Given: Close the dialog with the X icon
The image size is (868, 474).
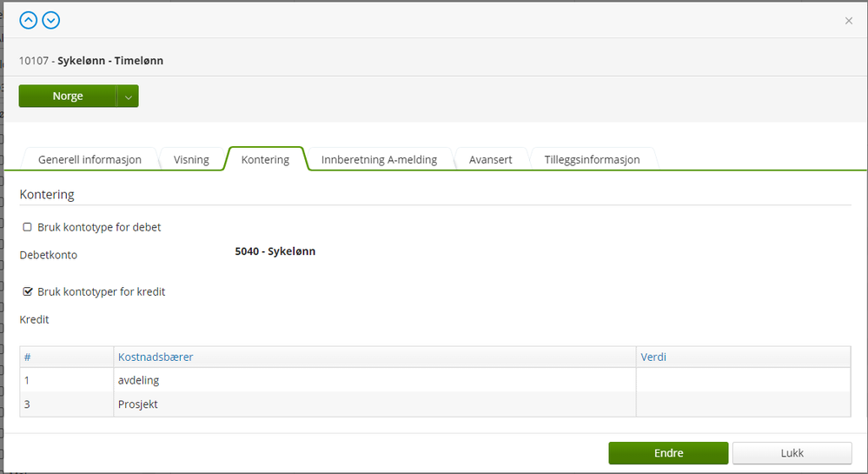Looking at the screenshot, I should click(849, 21).
